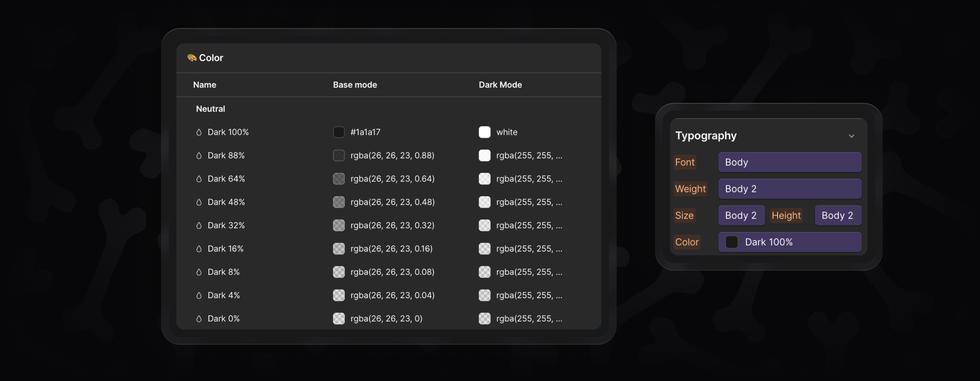Select the droplet icon beside Dark 64%
Viewport: 980px width, 381px height.
[199, 179]
